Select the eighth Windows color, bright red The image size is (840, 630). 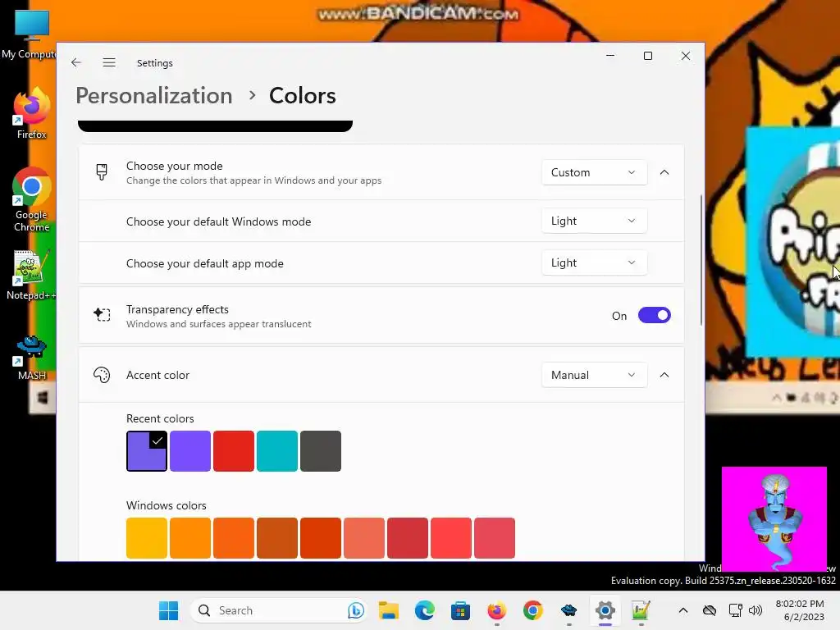pos(450,538)
